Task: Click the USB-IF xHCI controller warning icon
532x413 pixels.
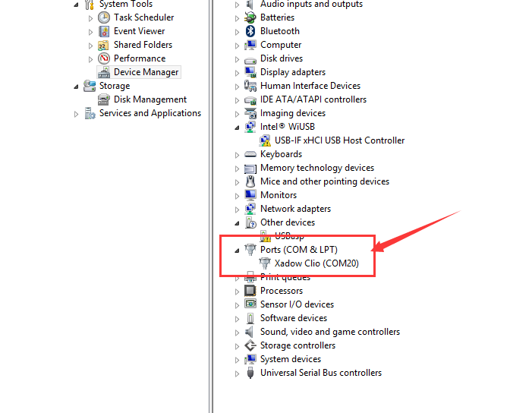Action: [265, 140]
